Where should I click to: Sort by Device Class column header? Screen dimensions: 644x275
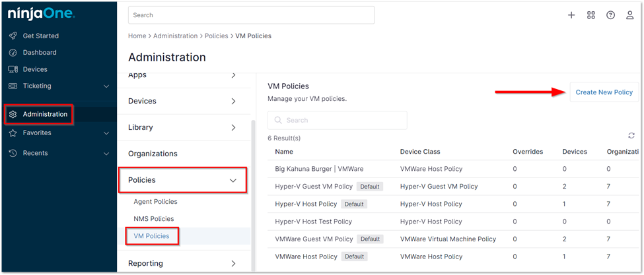coord(420,152)
